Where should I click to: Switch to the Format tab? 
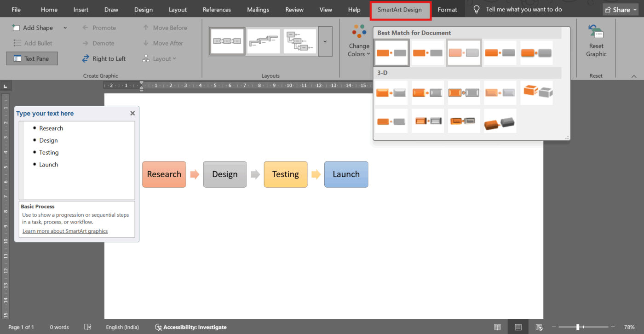click(x=448, y=9)
